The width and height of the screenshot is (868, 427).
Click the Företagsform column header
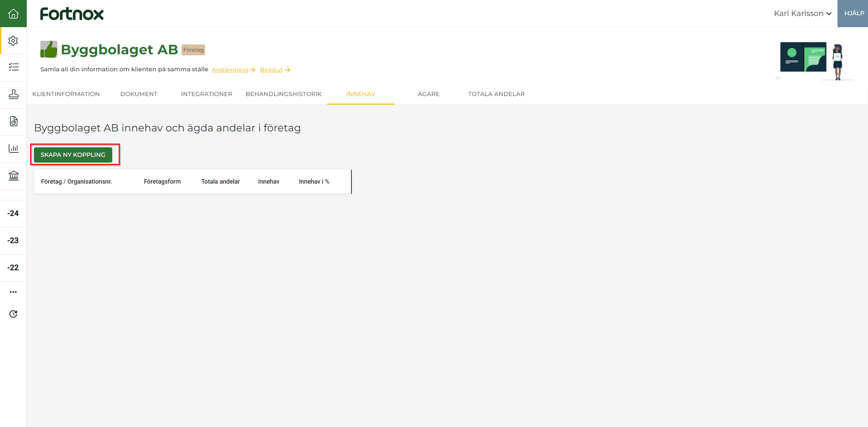(162, 182)
